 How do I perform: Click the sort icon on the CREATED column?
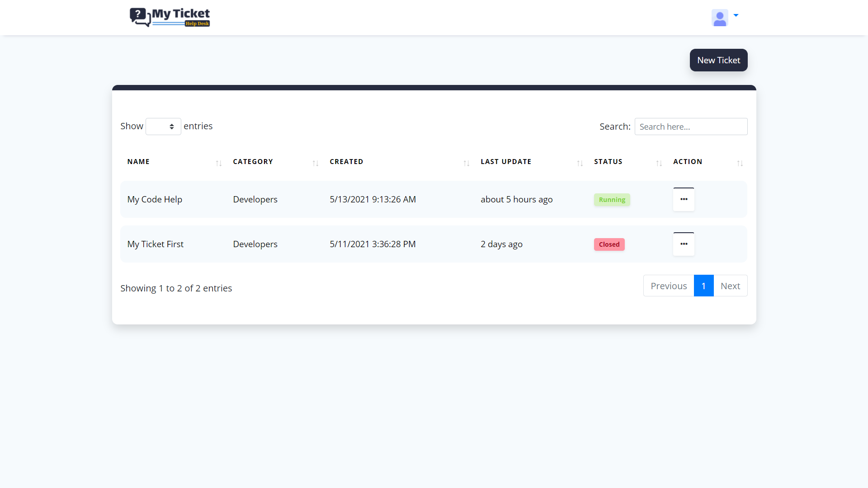pyautogui.click(x=466, y=163)
